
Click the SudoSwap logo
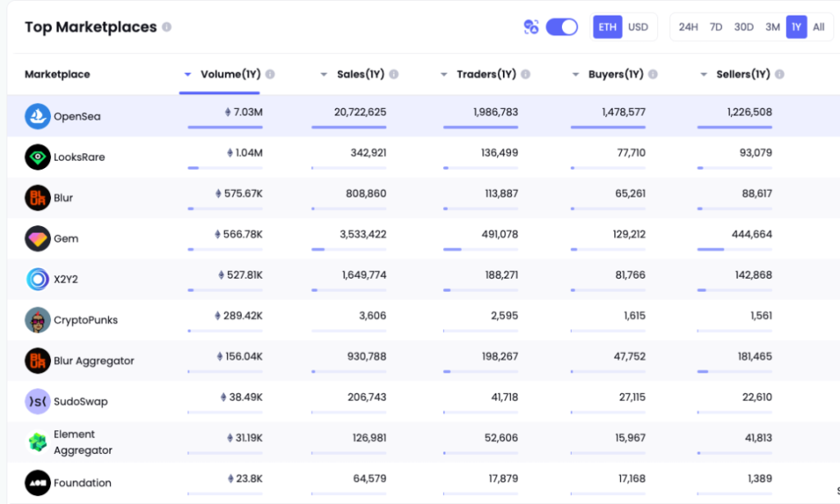tap(38, 402)
